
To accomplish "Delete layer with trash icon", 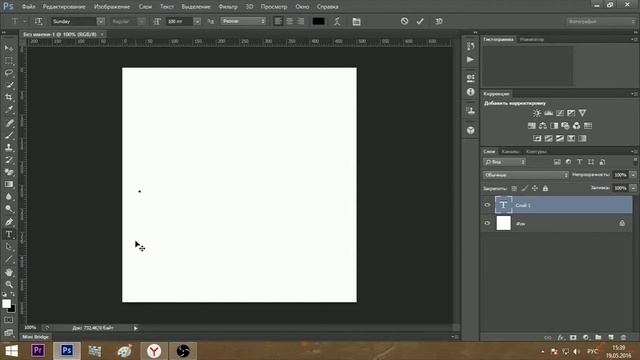I will (623, 338).
